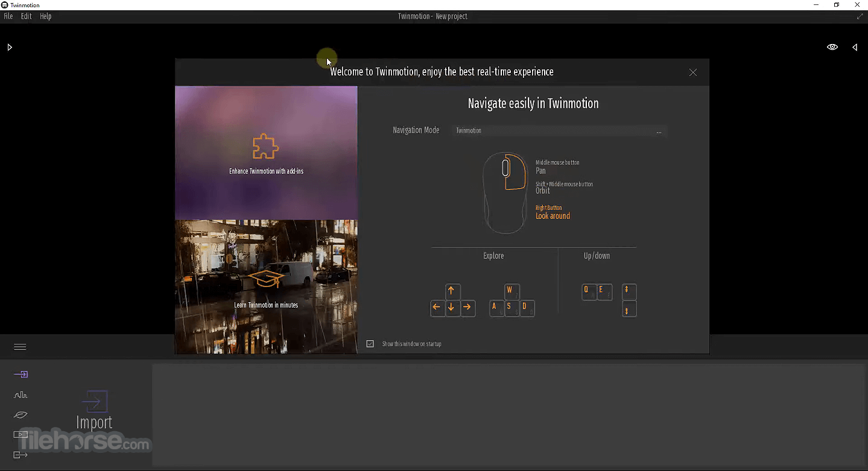Click the W key icon
The height and width of the screenshot is (471, 868).
click(x=512, y=291)
